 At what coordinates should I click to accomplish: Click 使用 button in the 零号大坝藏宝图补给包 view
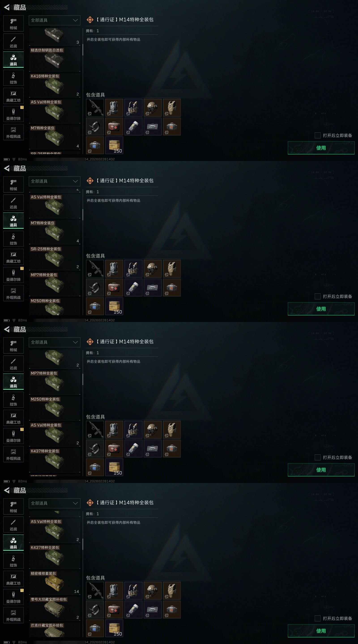[321, 631]
